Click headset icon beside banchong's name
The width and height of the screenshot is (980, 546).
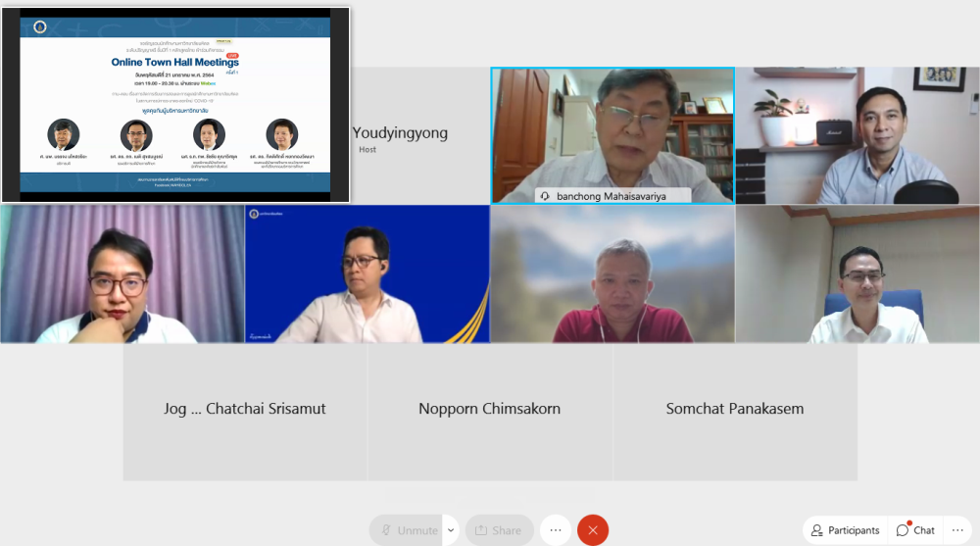[x=545, y=196]
